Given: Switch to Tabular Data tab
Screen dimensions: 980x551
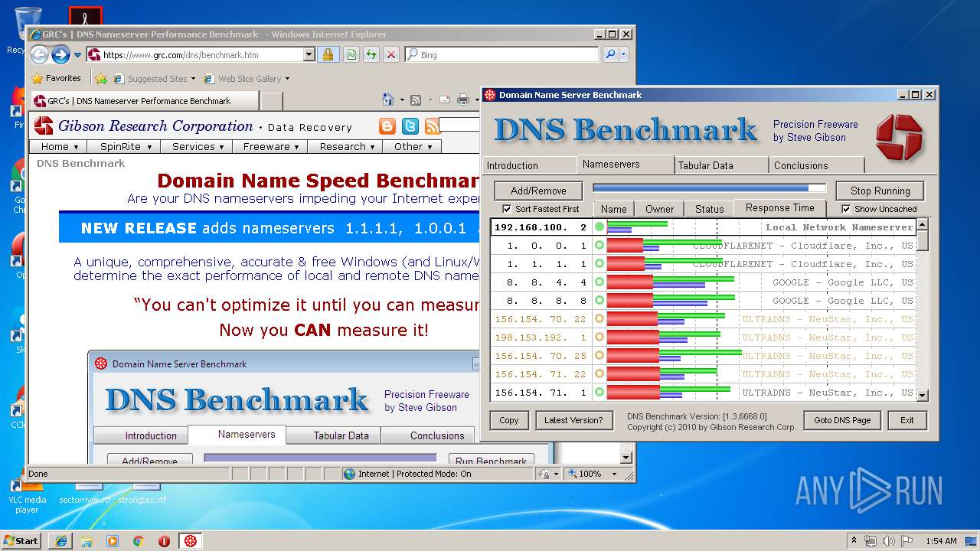Looking at the screenshot, I should (x=722, y=165).
